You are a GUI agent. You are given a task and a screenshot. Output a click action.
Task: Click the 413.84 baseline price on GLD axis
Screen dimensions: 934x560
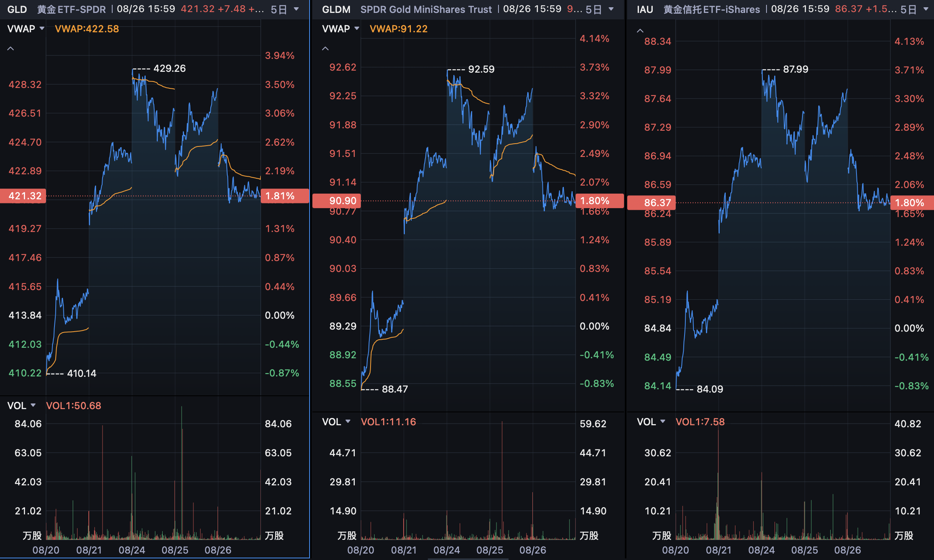point(25,315)
